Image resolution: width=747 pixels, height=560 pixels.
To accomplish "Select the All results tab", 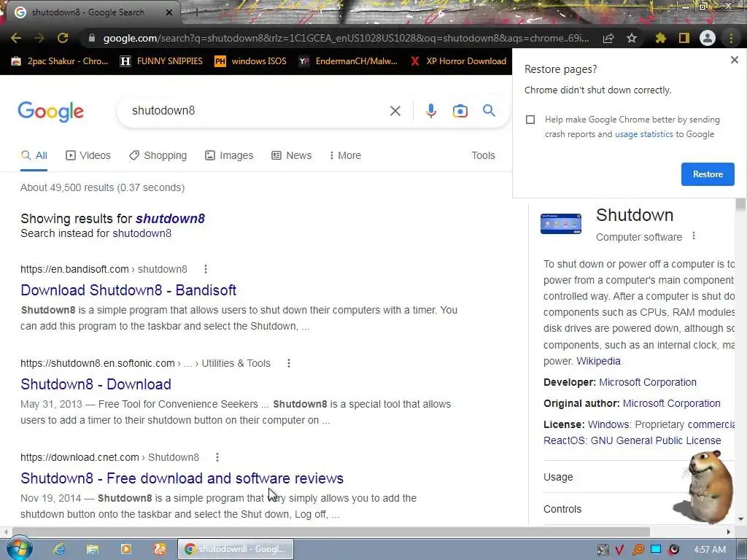I will [34, 156].
